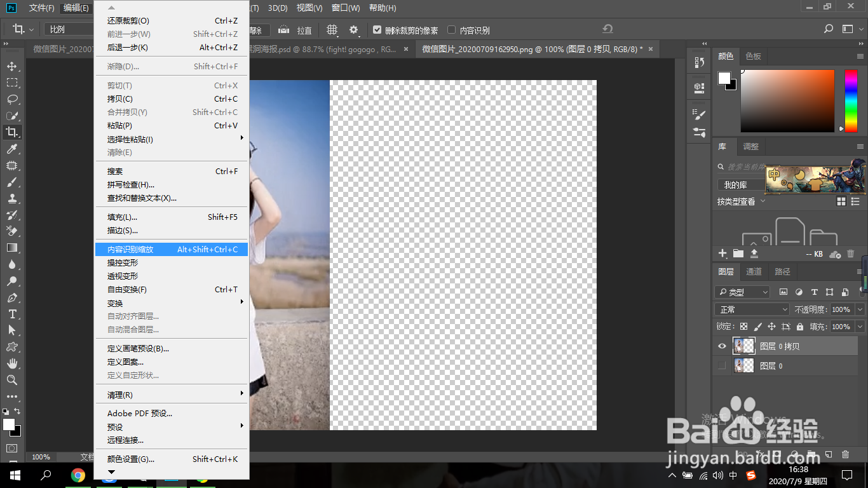This screenshot has width=868, height=488.
Task: Select the Dodge tool
Action: [x=12, y=281]
